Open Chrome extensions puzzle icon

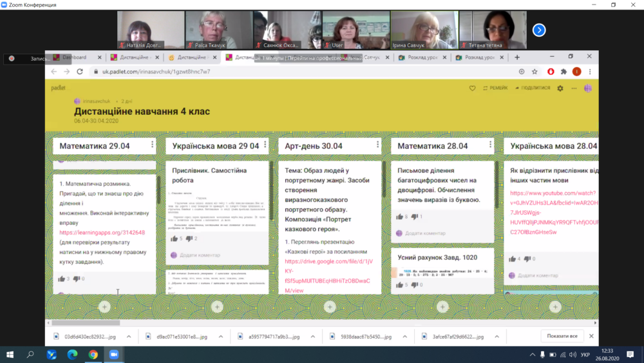pos(563,72)
